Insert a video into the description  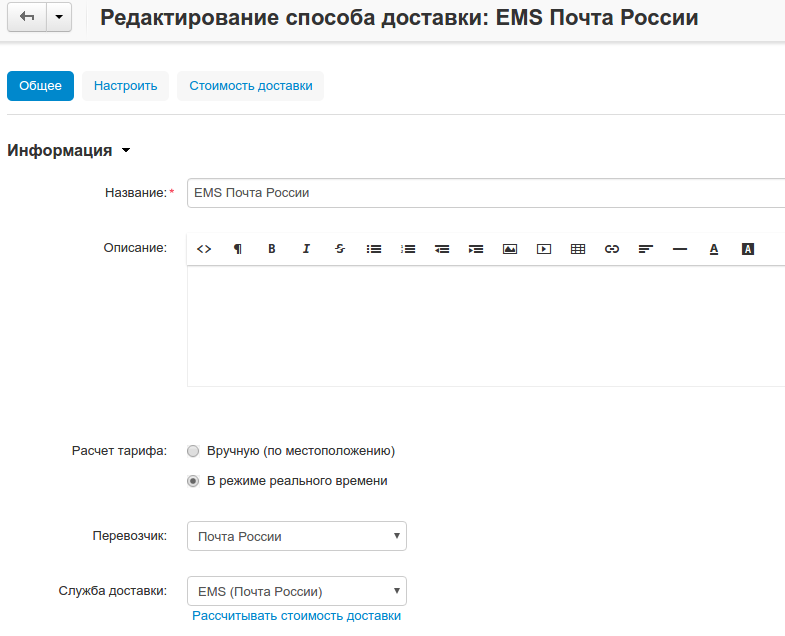pyautogui.click(x=544, y=249)
